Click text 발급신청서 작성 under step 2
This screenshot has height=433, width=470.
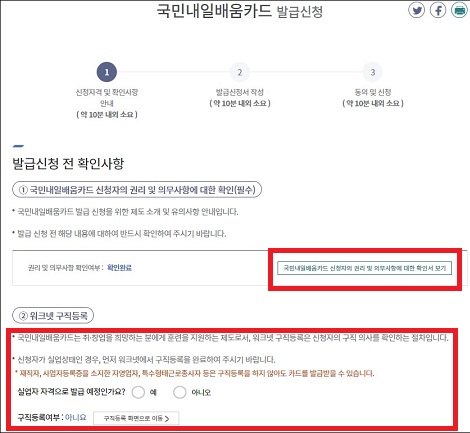(240, 92)
